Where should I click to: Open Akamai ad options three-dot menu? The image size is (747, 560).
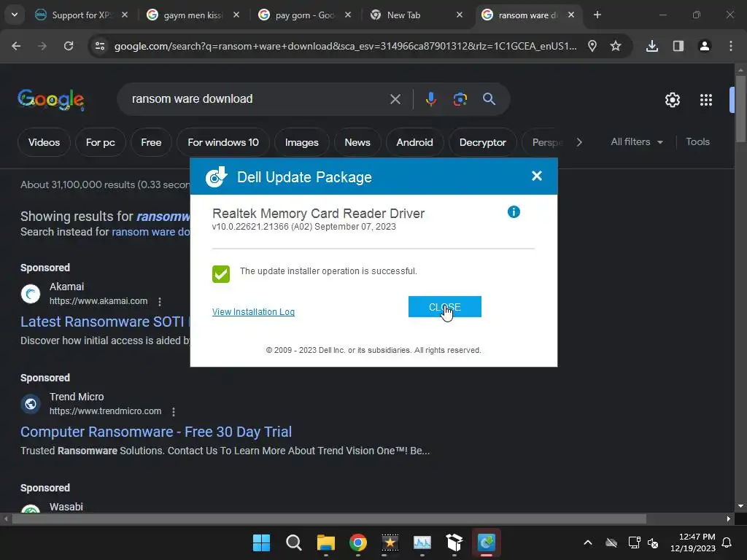[160, 301]
